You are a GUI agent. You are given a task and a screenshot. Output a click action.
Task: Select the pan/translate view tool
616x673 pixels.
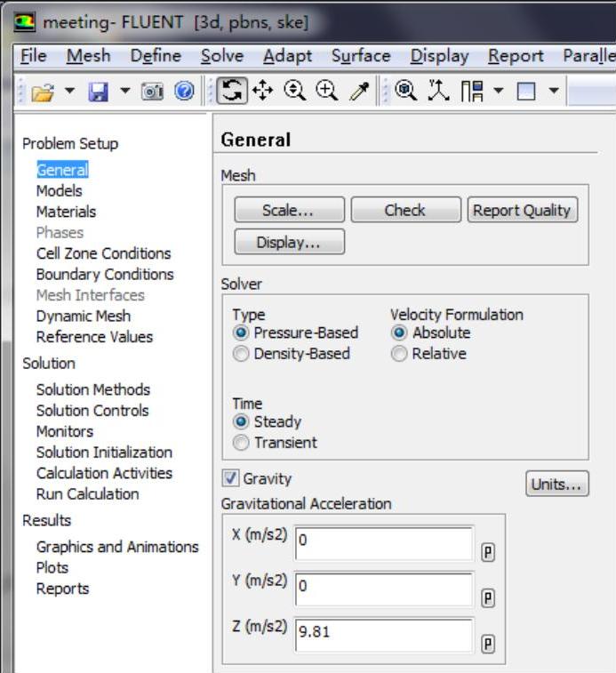click(x=263, y=91)
